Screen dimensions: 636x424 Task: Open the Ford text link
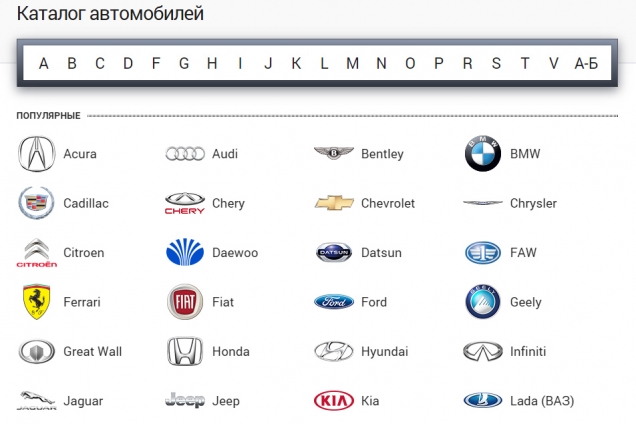(x=374, y=302)
